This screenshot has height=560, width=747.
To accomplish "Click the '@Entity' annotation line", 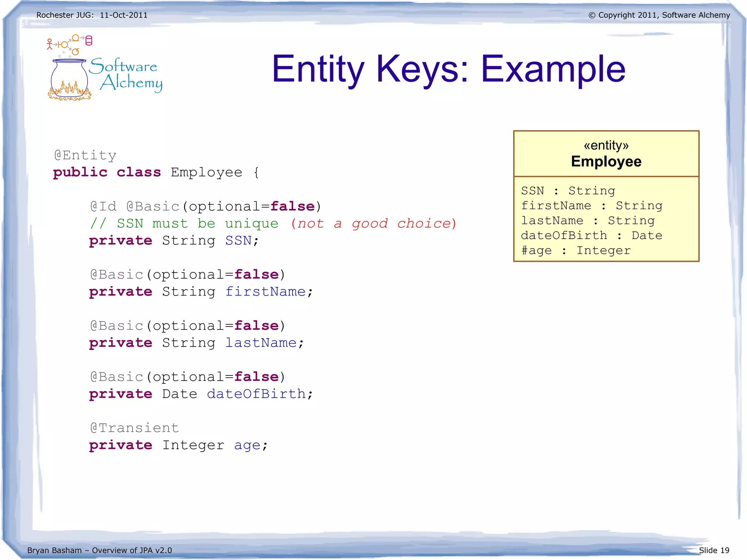I will click(x=85, y=155).
